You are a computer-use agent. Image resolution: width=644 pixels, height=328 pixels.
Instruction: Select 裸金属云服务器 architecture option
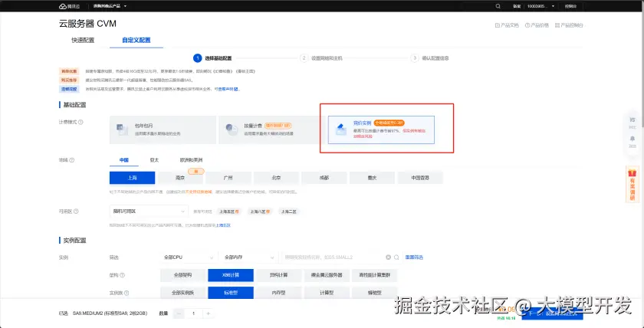[x=327, y=275]
